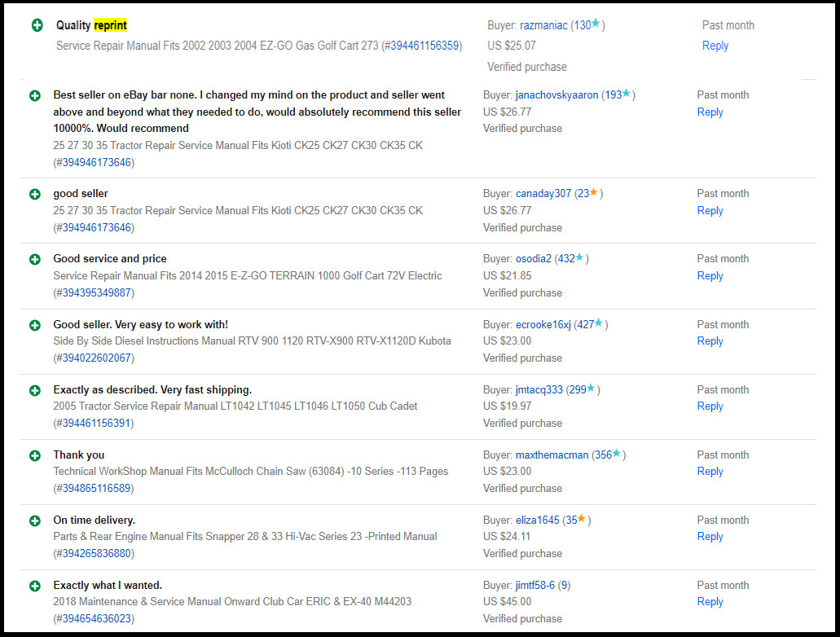Screen dimensions: 840x637
Task: Reply to razmaniac's feedback
Action: tap(715, 46)
